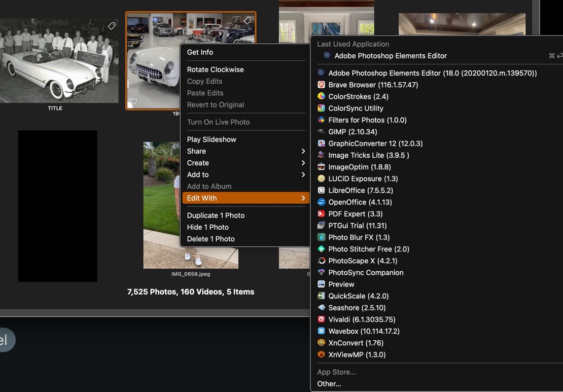
Task: Click the QuickScale icon
Action: pos(321,296)
